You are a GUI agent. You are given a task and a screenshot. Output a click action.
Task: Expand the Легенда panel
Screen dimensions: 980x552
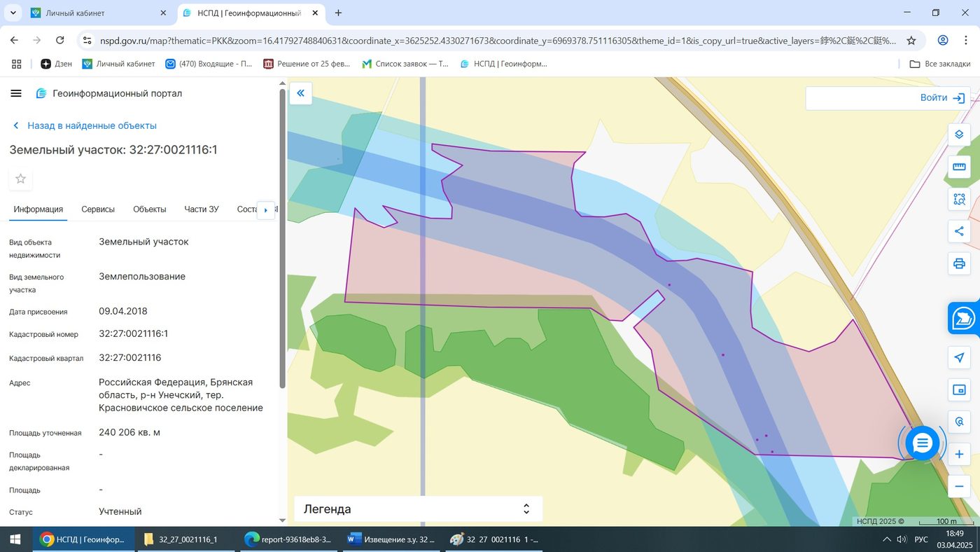(419, 509)
